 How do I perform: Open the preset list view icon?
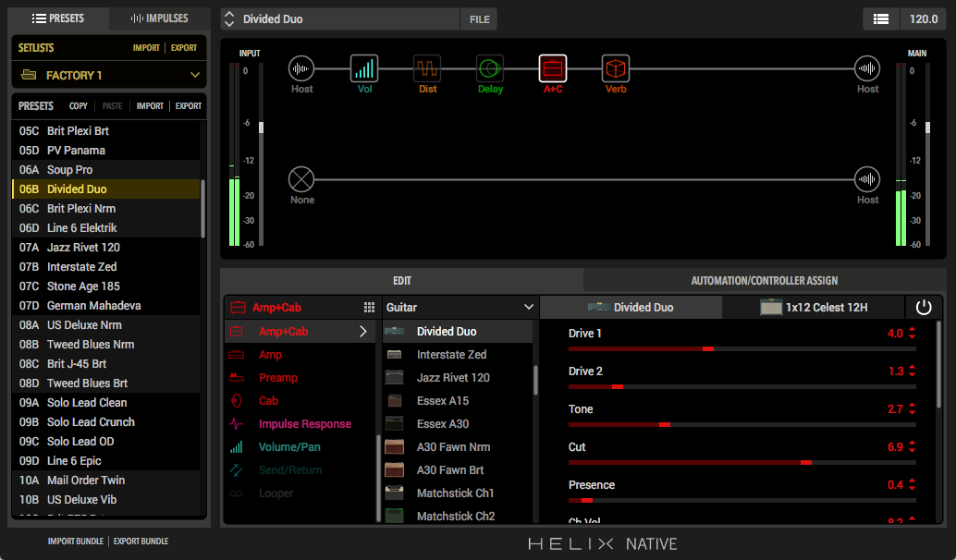881,18
